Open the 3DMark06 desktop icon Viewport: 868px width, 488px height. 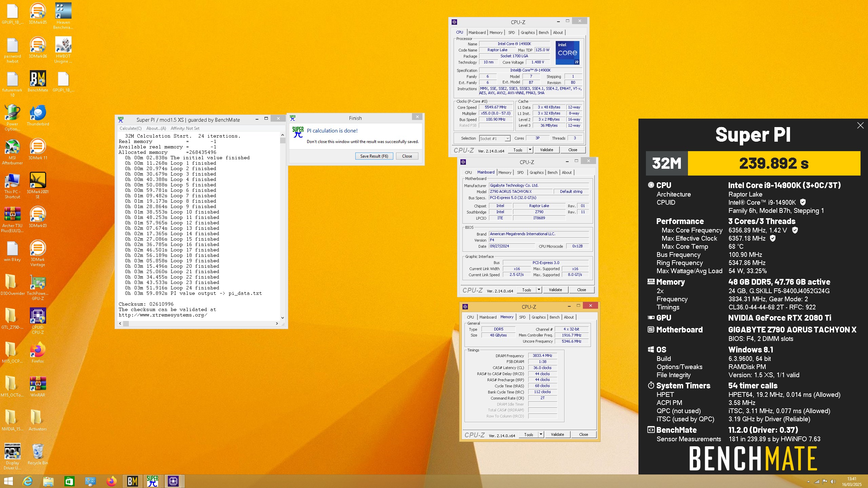38,47
